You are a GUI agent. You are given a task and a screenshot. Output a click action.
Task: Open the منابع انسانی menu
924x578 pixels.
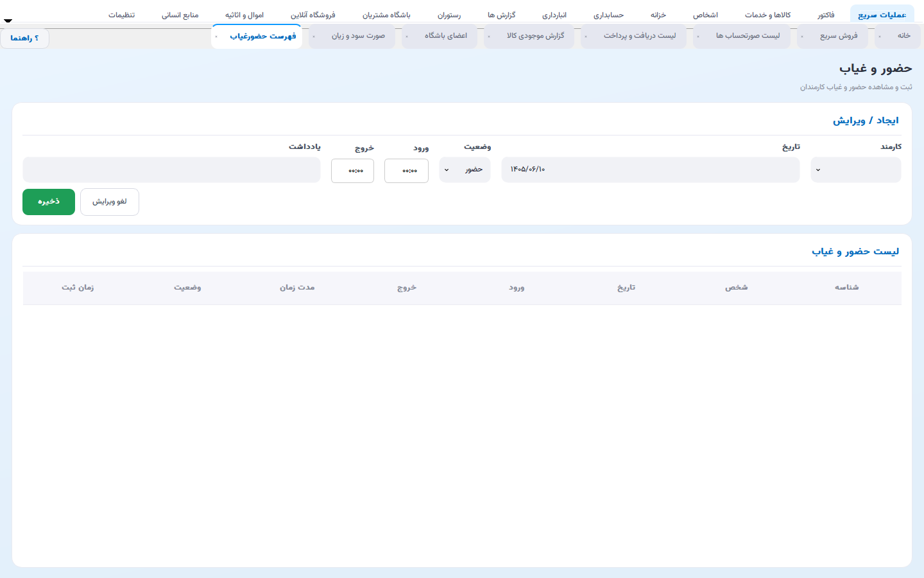(x=180, y=15)
